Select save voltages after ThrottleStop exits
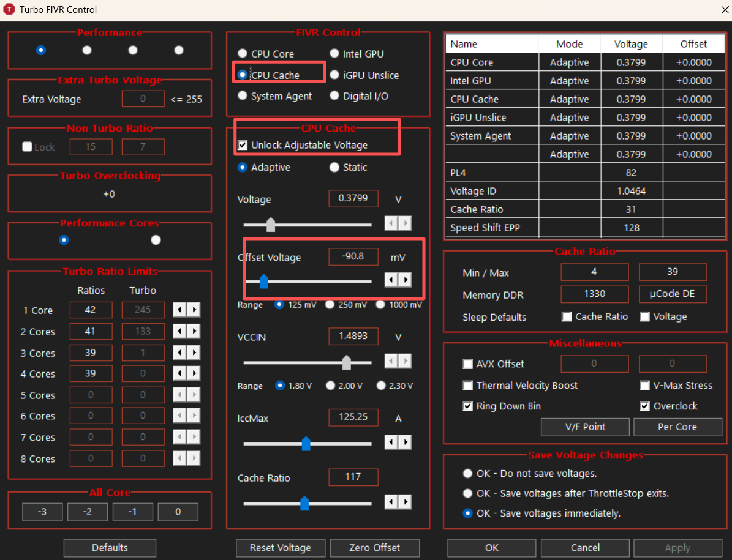 pos(467,493)
